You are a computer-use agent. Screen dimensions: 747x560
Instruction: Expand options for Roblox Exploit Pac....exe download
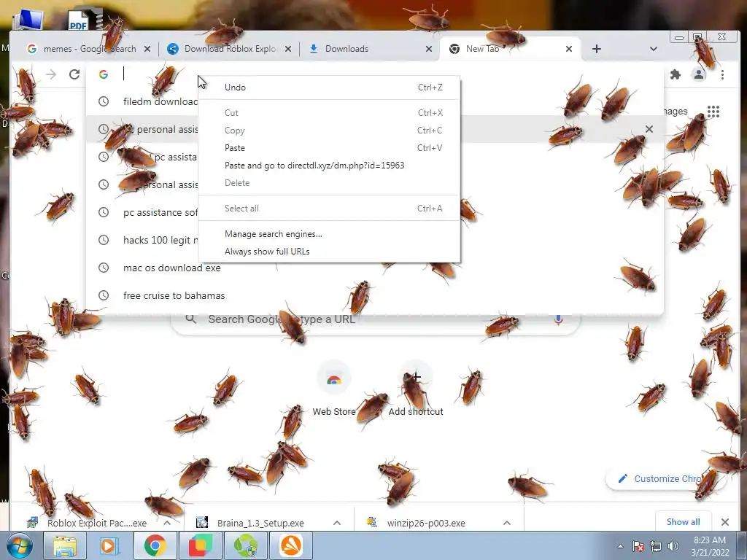[167, 523]
